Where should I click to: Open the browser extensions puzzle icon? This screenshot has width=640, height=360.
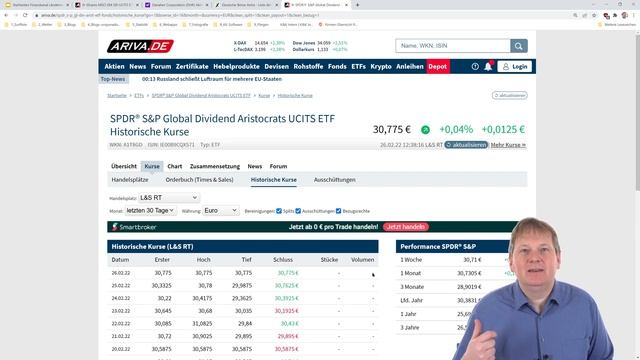point(615,15)
